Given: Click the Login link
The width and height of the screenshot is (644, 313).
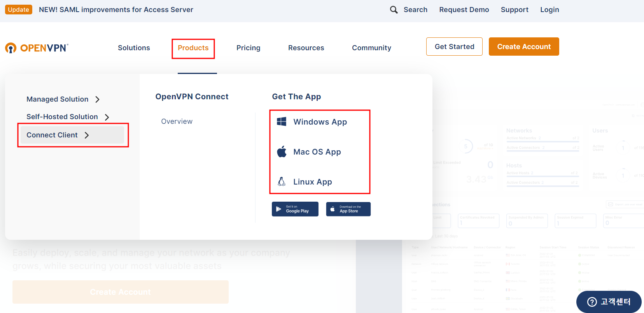Looking at the screenshot, I should pos(549,10).
